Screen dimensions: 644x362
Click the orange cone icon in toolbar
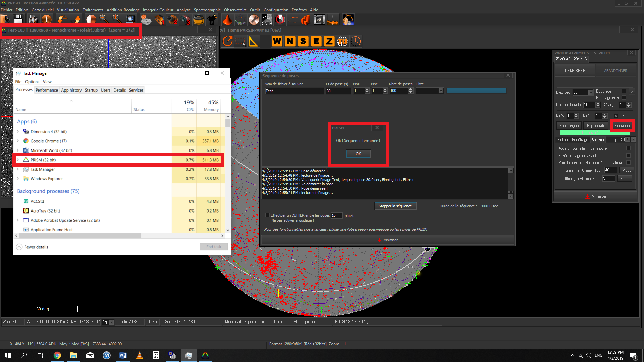(227, 20)
